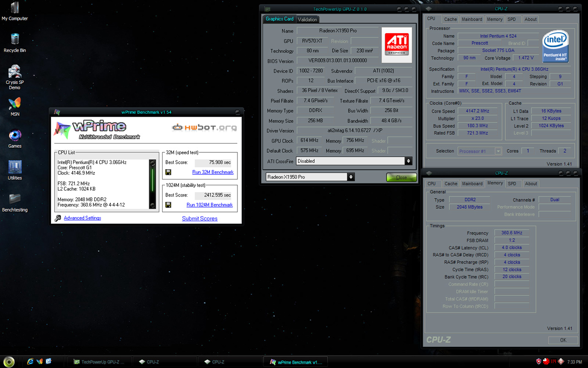The width and height of the screenshot is (588, 368).
Task: Click the GPU Name field Radeon X1950 Pro
Action: pyautogui.click(x=338, y=31)
